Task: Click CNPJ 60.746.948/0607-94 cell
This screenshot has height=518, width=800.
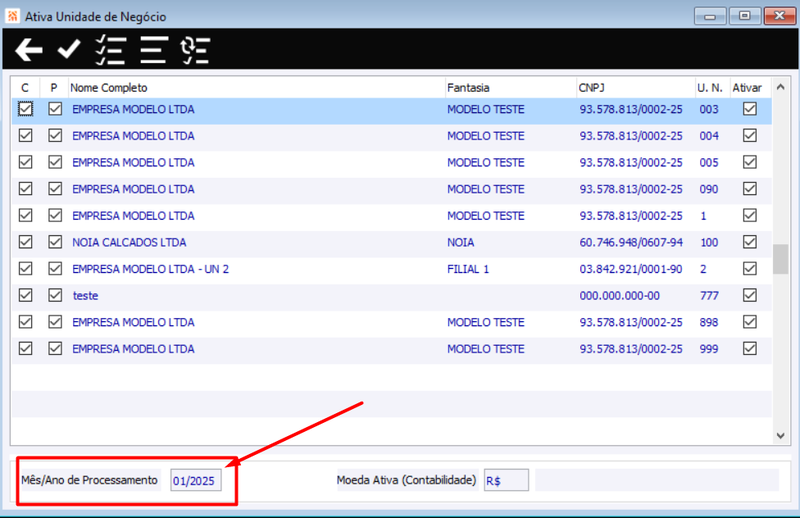Action: click(631, 242)
